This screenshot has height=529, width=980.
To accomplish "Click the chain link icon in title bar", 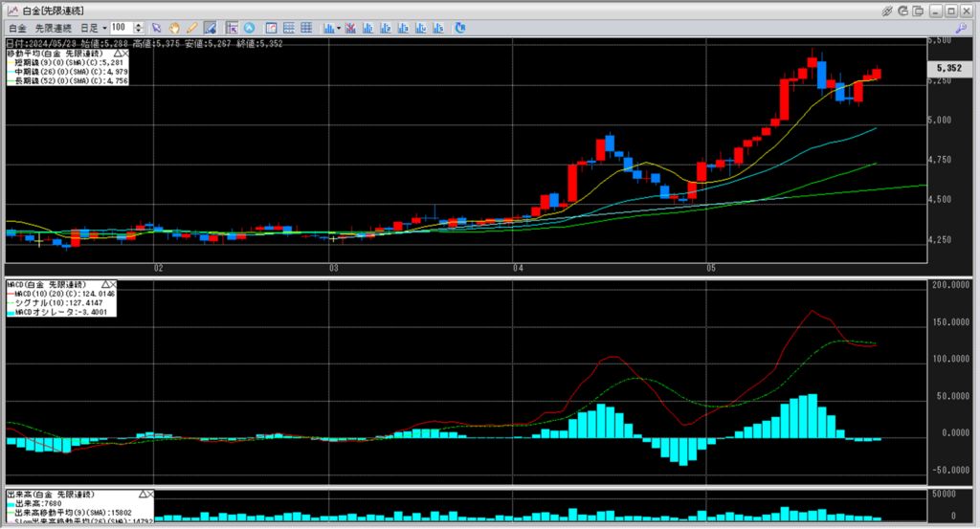I will (887, 10).
